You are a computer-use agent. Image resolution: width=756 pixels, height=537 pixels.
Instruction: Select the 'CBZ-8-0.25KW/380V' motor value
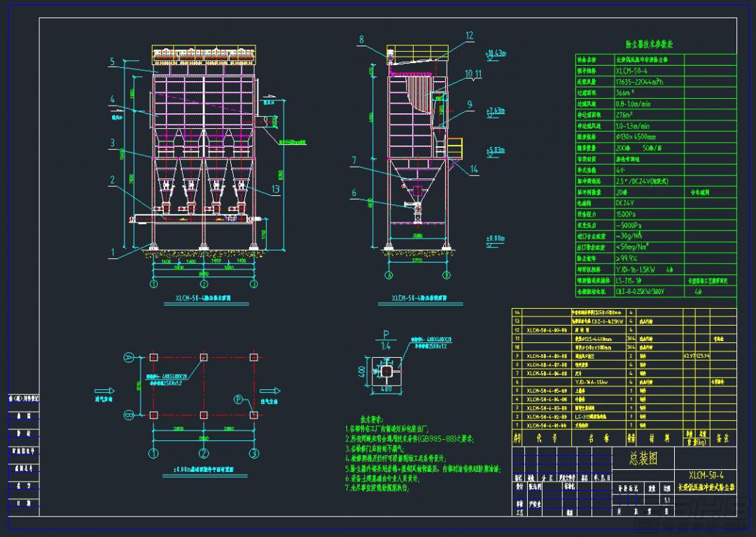tap(640, 292)
